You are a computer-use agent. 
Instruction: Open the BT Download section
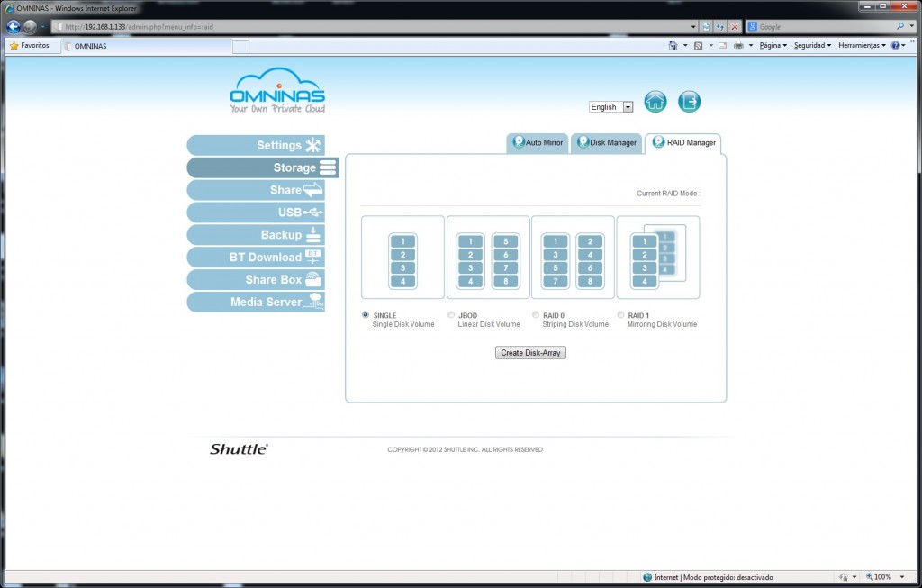(x=256, y=257)
